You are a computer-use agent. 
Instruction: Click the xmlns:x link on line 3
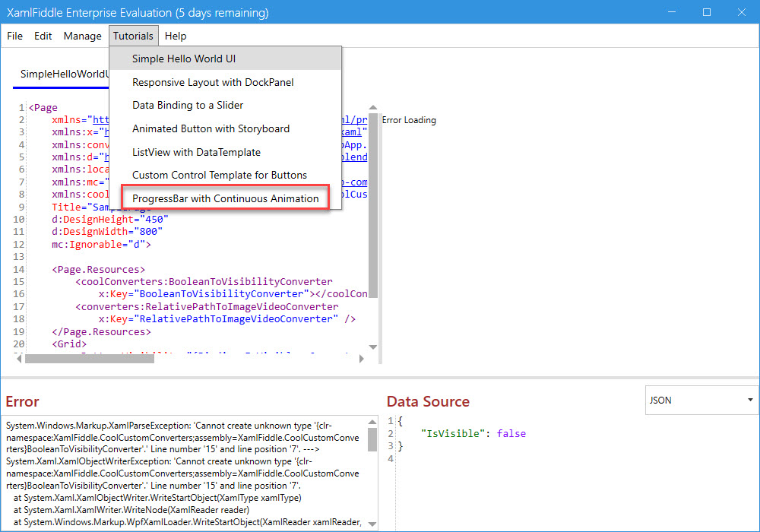click(106, 132)
